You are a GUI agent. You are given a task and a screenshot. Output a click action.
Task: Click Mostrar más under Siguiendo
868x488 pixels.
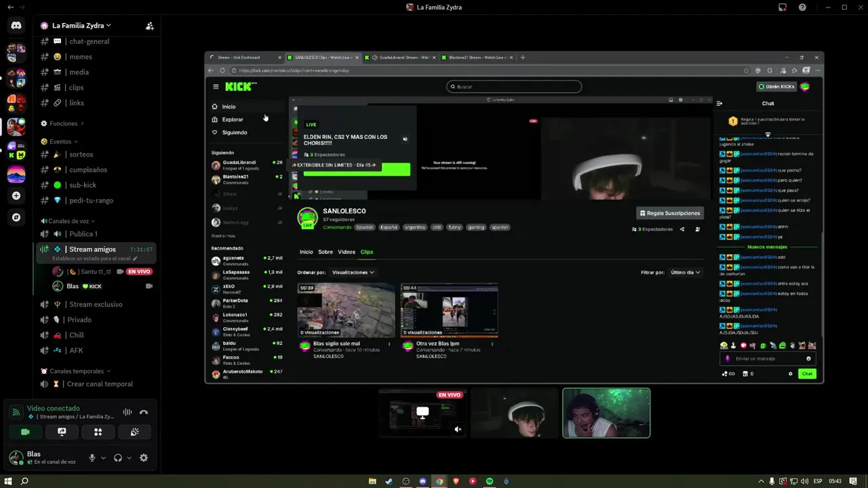[223, 236]
